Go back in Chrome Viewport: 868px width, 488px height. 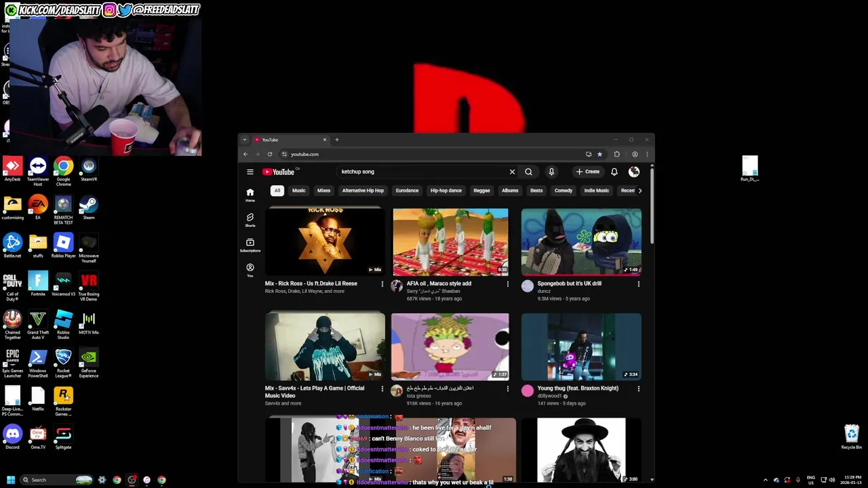click(x=245, y=155)
